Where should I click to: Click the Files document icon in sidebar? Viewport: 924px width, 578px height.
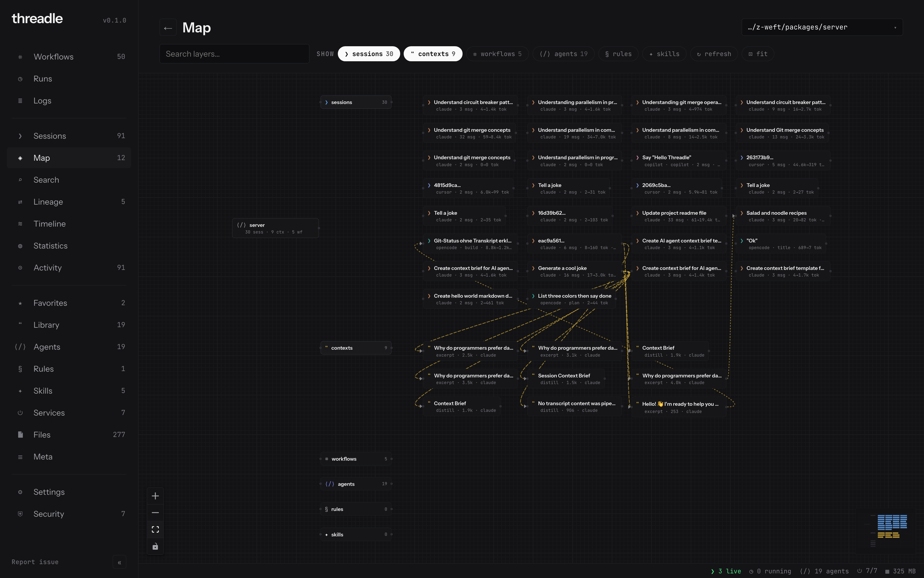click(20, 435)
